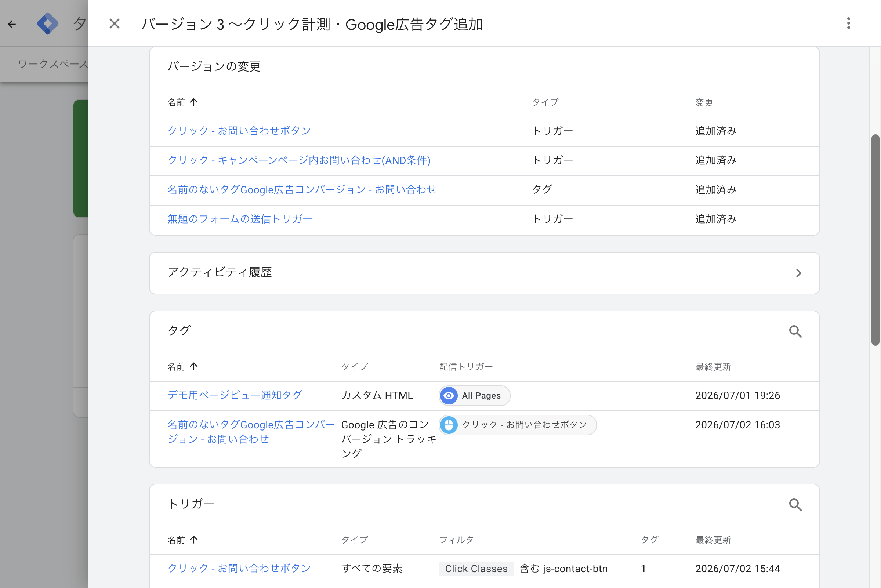Click the 変更 column header
Screen dimensions: 881x588
(704, 102)
